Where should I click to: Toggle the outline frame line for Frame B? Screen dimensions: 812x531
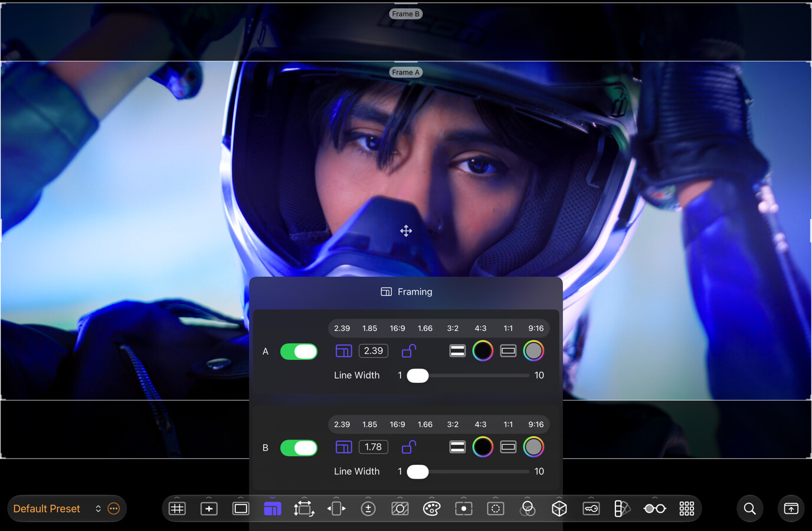tap(508, 447)
